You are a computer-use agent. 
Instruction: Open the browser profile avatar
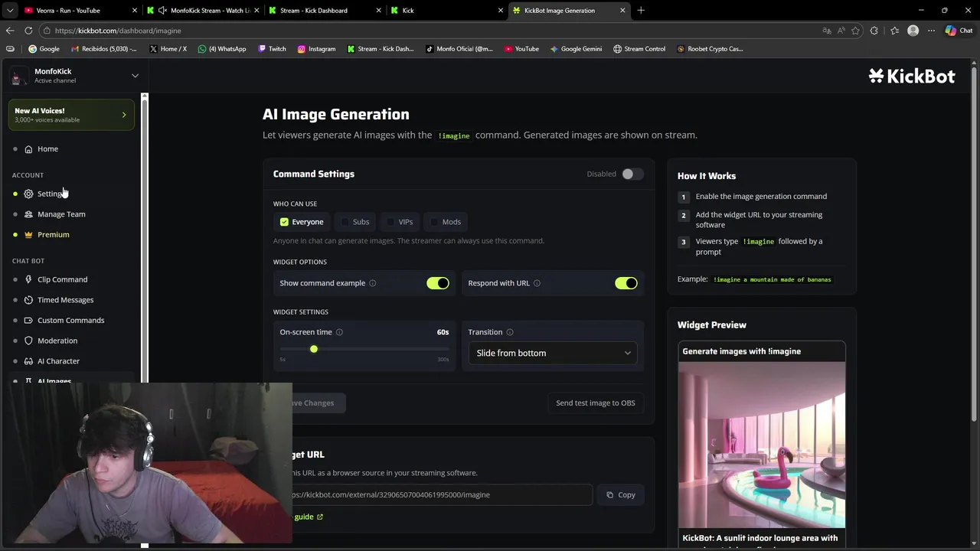pos(913,31)
